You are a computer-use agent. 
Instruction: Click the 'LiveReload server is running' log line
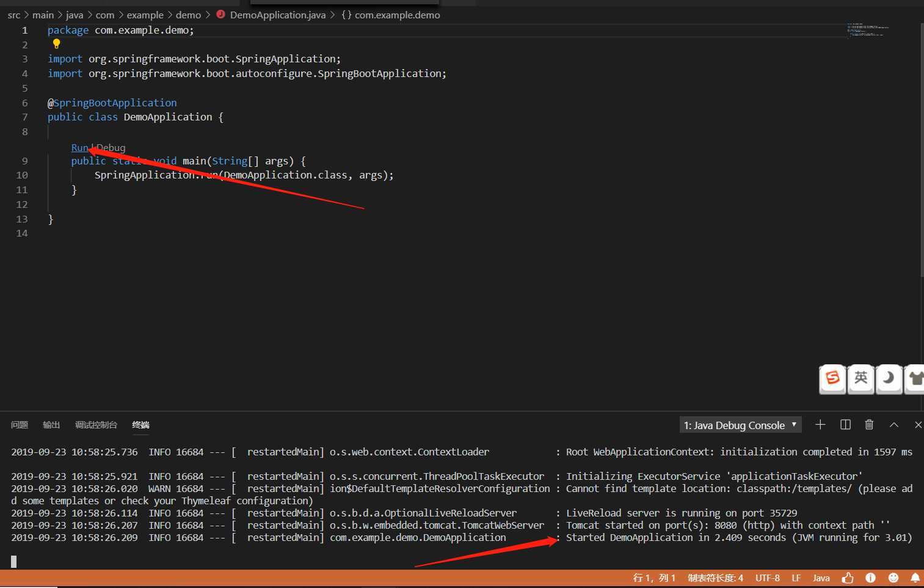coord(682,513)
